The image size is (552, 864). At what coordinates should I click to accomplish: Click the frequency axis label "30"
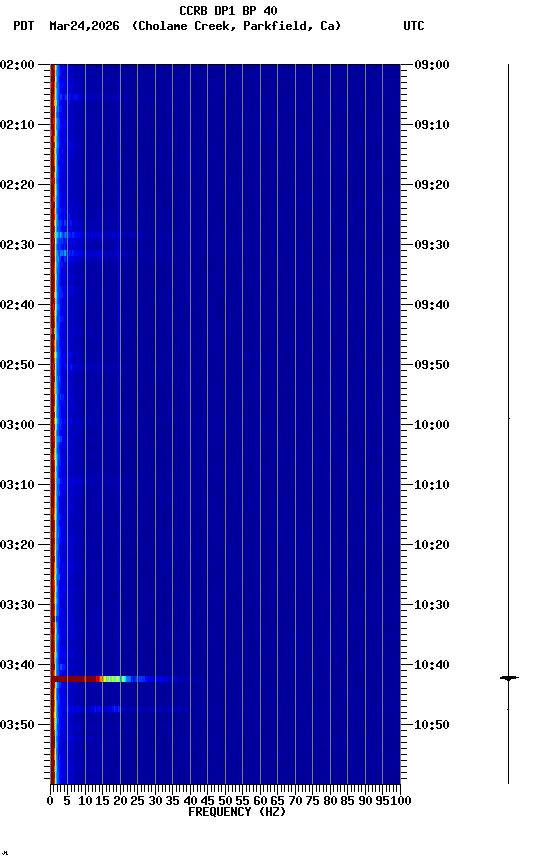pos(155,801)
